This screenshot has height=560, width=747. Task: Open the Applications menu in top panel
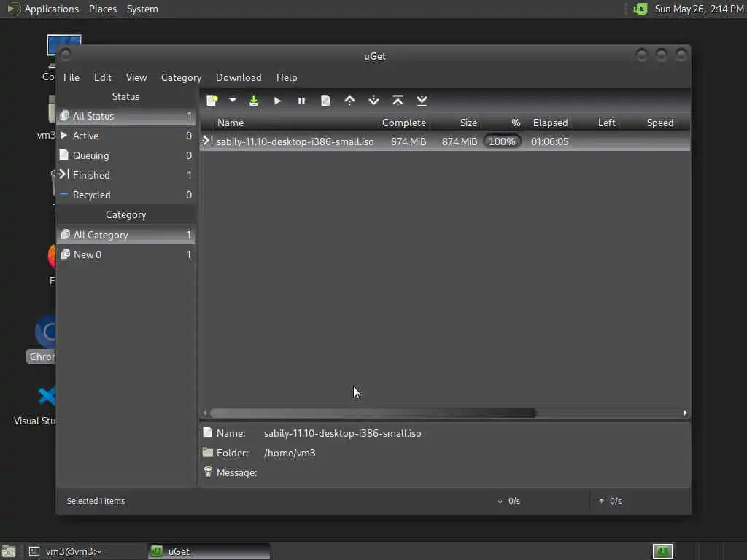(52, 9)
